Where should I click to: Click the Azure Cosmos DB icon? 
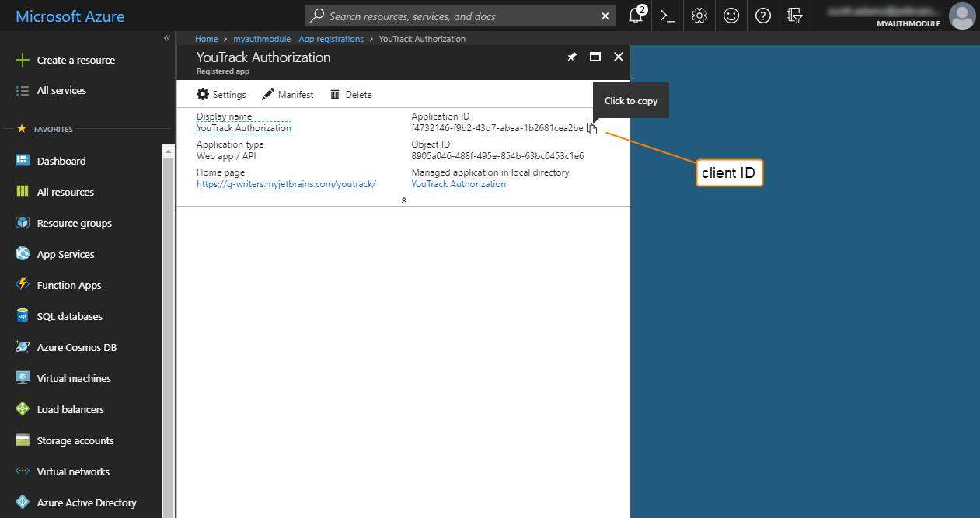pyautogui.click(x=23, y=347)
